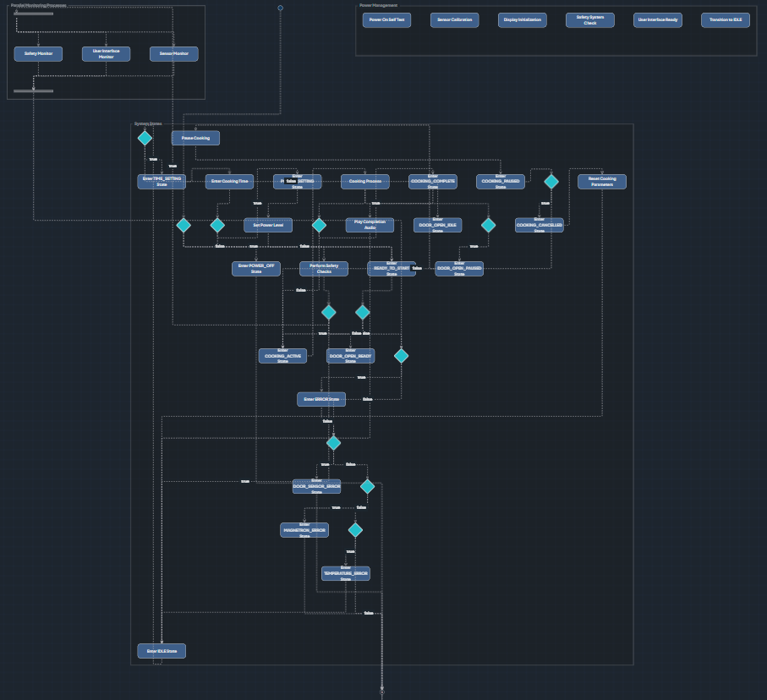Select the Power On Self Test node
Image resolution: width=767 pixels, height=700 pixels.
click(x=386, y=20)
